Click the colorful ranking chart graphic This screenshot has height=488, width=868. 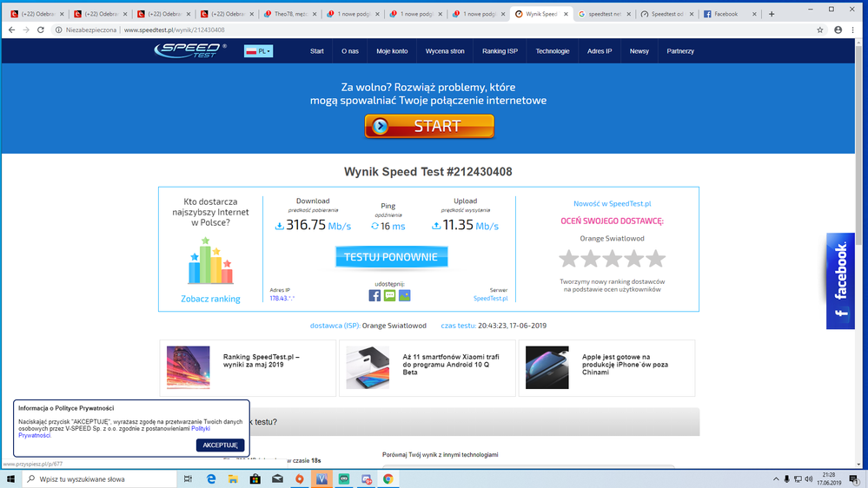tap(211, 261)
